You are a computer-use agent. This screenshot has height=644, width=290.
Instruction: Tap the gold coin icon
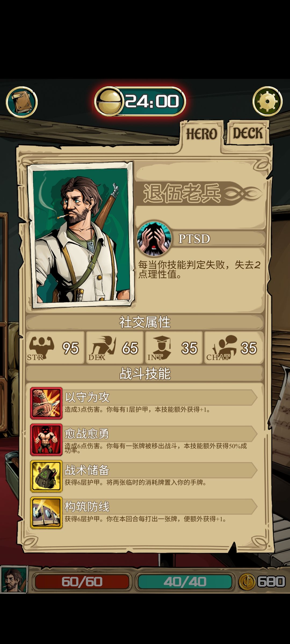coord(247,581)
